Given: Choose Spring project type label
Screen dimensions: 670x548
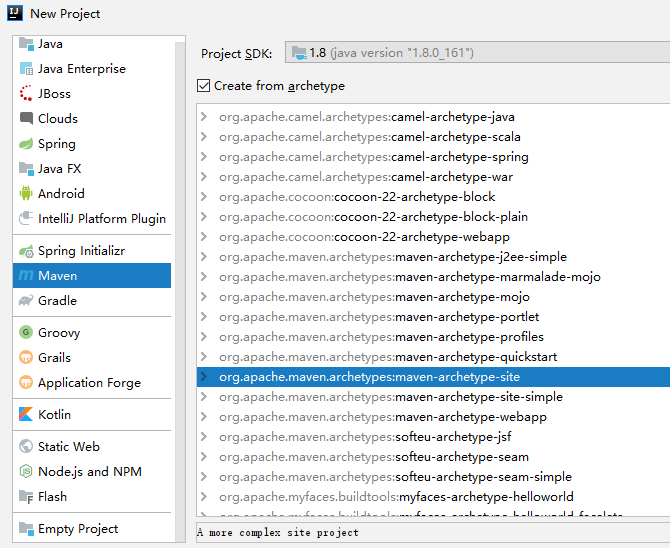Looking at the screenshot, I should tap(57, 144).
